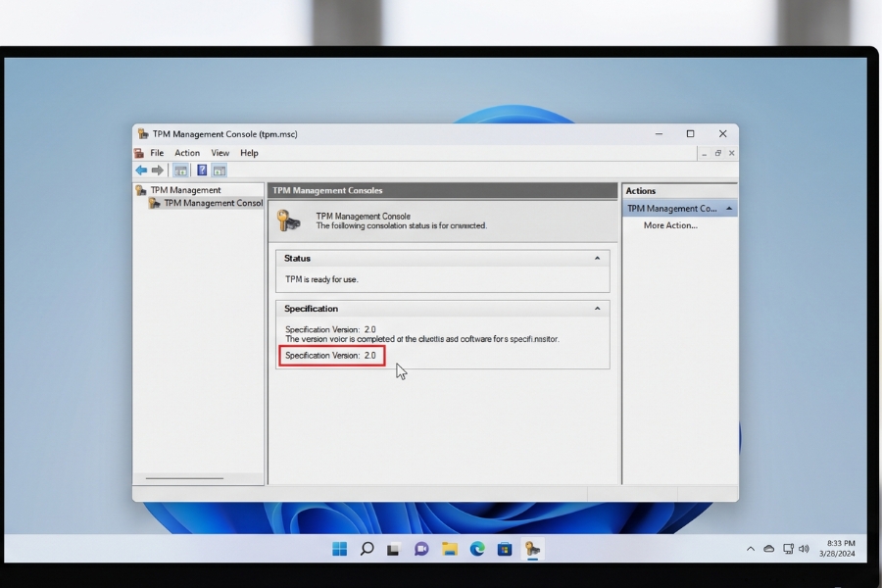
Task: Open Microsoft Store from the taskbar
Action: point(505,549)
